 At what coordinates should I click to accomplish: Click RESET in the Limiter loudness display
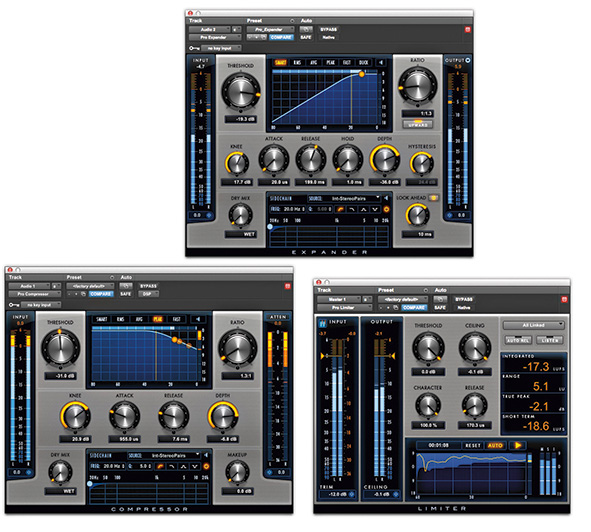coord(473,445)
